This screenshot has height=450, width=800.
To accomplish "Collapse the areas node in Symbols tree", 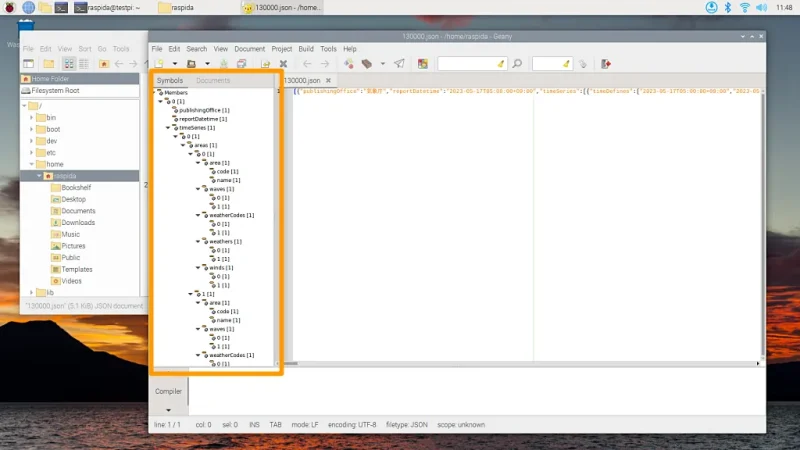I will [x=183, y=145].
